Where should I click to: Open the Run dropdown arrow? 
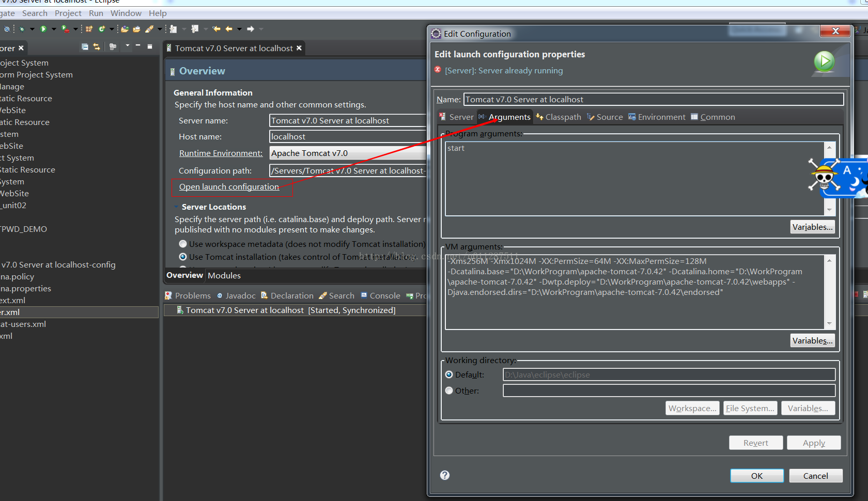coord(54,29)
